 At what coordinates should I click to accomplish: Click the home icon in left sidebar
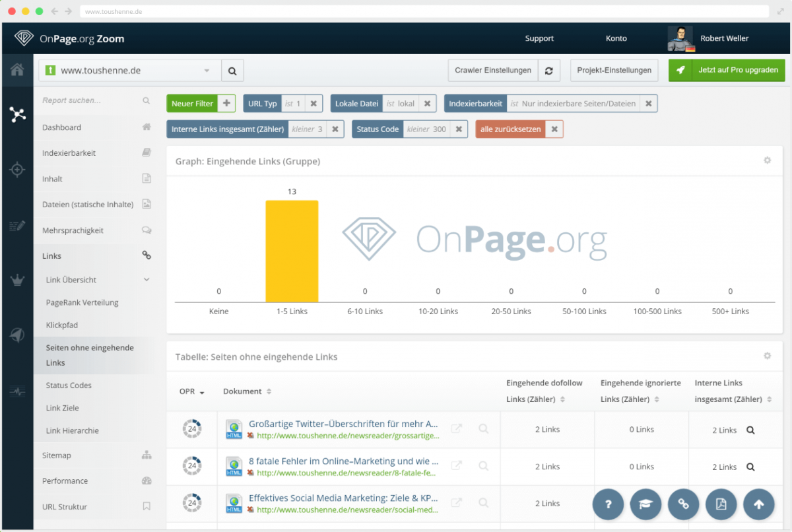pos(17,70)
